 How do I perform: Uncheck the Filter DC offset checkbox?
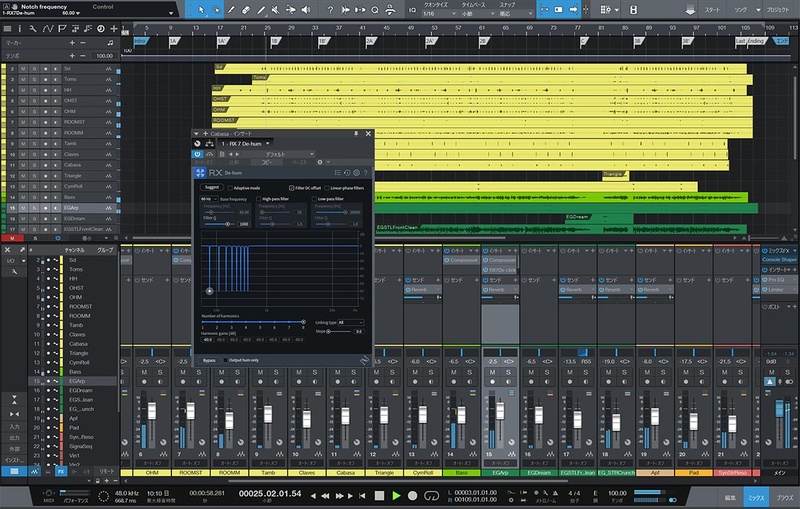coord(291,187)
